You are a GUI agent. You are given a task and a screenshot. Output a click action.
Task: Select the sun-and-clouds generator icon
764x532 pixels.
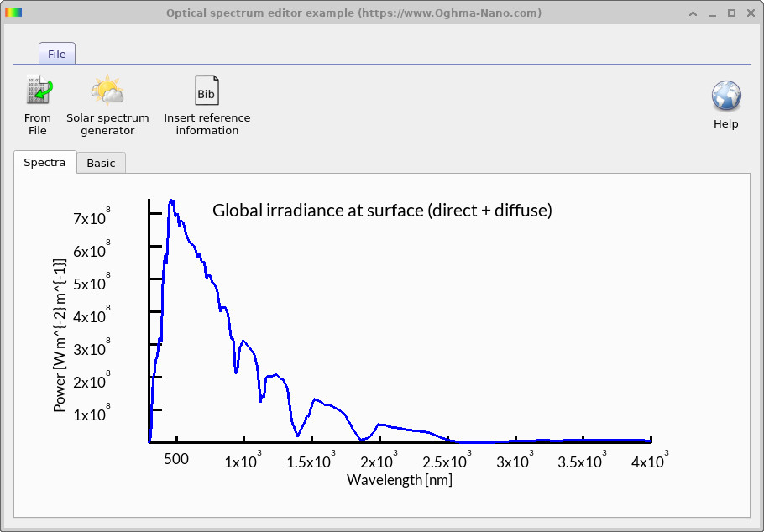coord(107,88)
